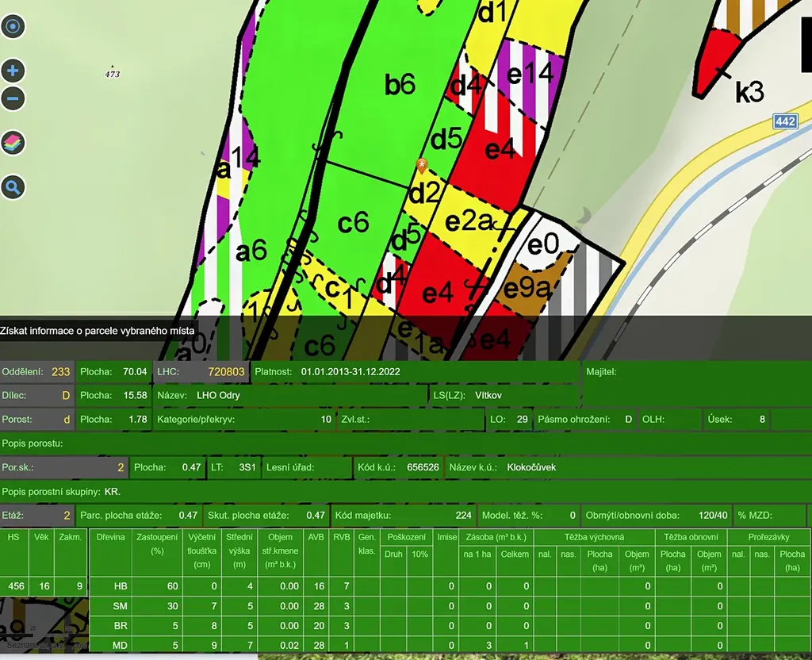Select the green forest parcel b6
The image size is (812, 660).
(400, 84)
